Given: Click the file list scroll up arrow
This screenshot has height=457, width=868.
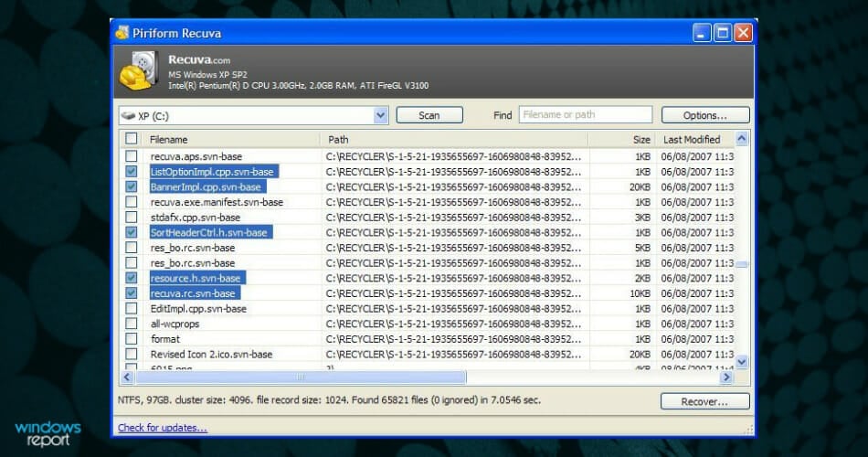Looking at the screenshot, I should pyautogui.click(x=742, y=139).
